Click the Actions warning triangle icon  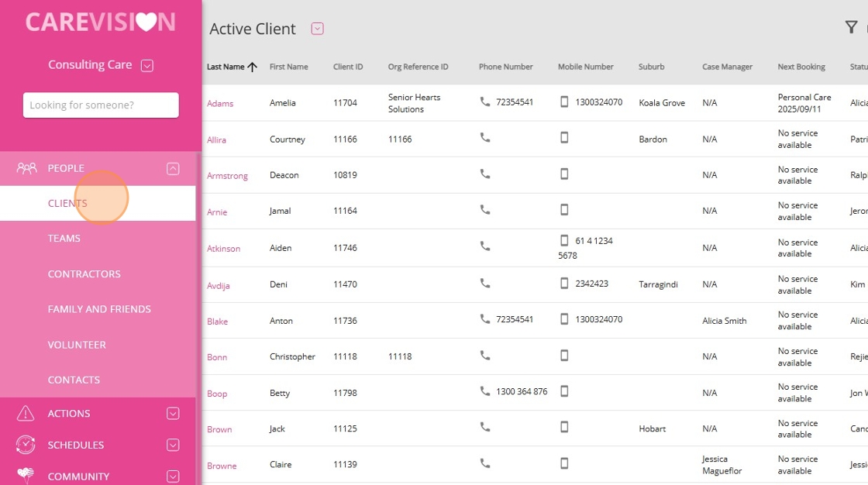point(26,414)
